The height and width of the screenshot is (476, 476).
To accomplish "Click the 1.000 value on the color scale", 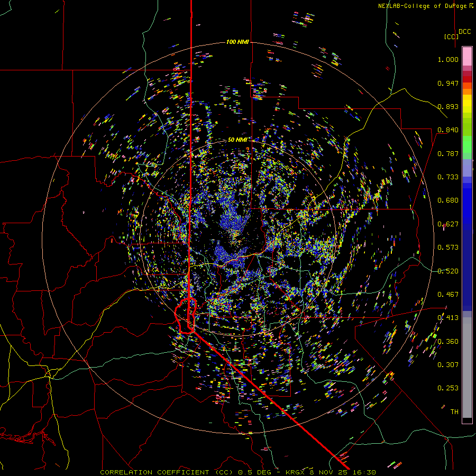I will pyautogui.click(x=448, y=59).
